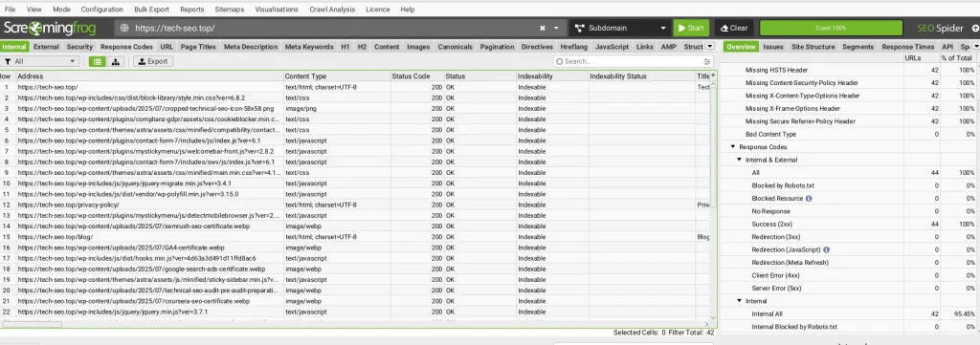Show more right-pane tabs via overflow arrow
The image size is (980, 345).
click(975, 46)
